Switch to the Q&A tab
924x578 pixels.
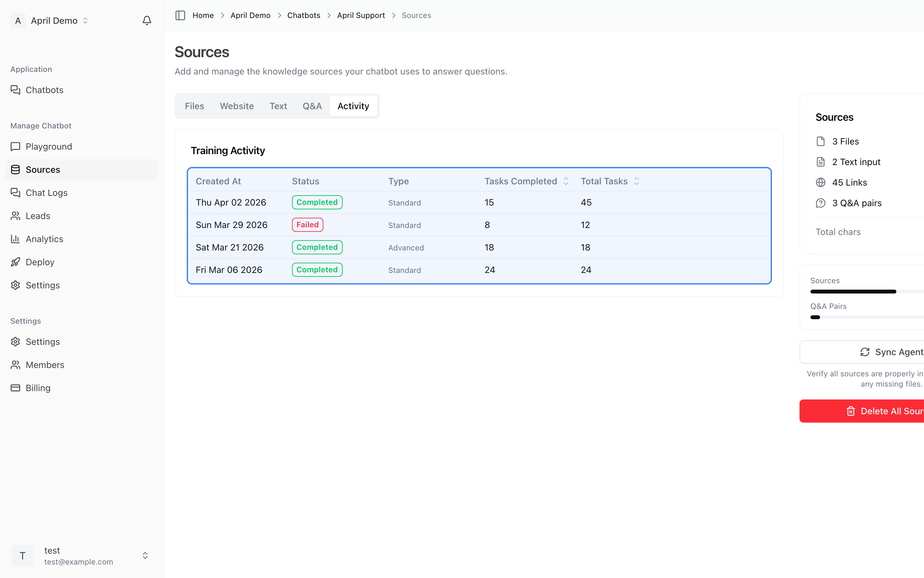tap(312, 106)
